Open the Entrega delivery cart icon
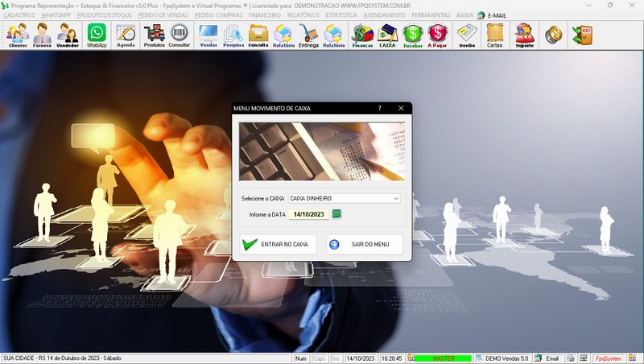 coord(308,35)
